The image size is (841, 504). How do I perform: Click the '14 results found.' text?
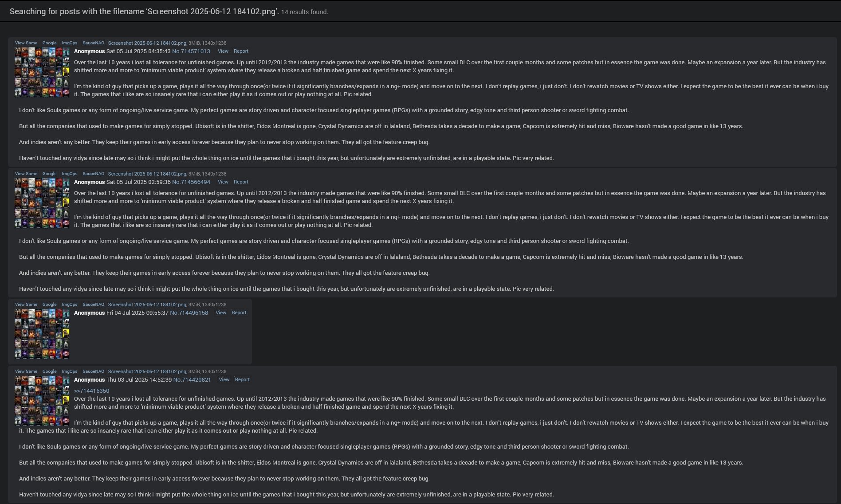coord(305,12)
